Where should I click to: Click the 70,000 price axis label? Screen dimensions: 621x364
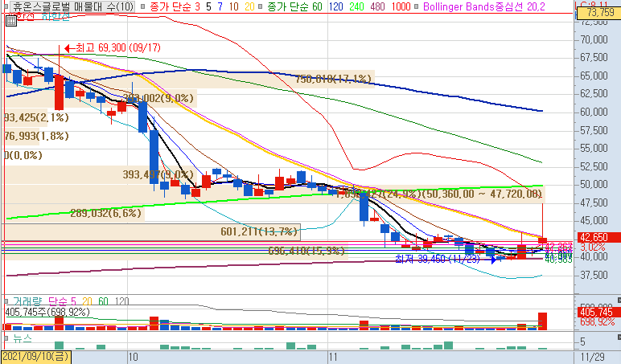(x=594, y=39)
